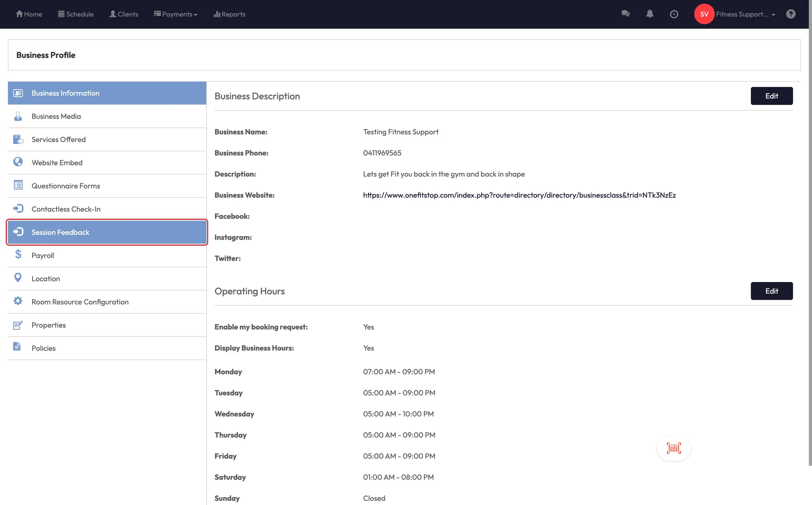812x505 pixels.
Task: Open the Reports menu item
Action: 229,14
